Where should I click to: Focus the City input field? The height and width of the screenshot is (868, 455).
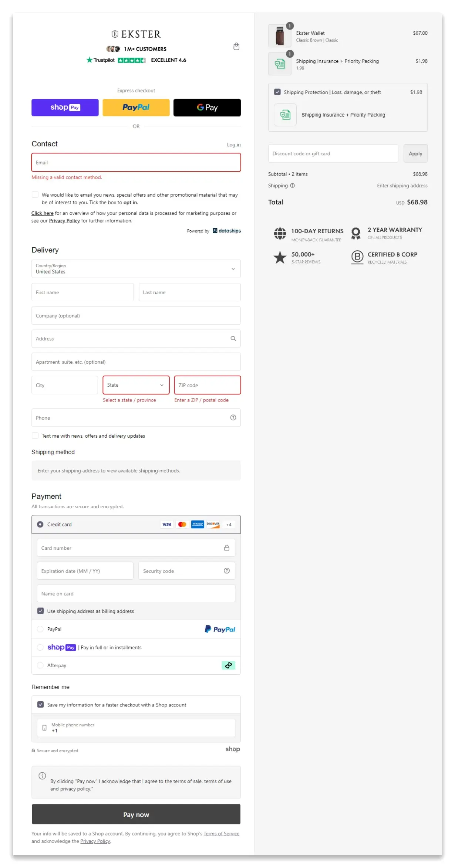pos(65,385)
